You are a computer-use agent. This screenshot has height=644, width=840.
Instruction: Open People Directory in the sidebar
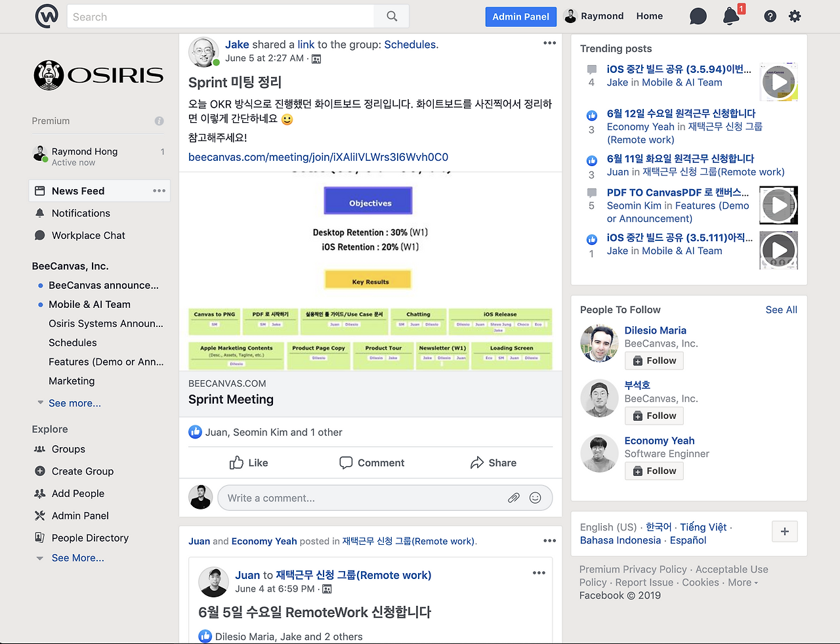(90, 538)
